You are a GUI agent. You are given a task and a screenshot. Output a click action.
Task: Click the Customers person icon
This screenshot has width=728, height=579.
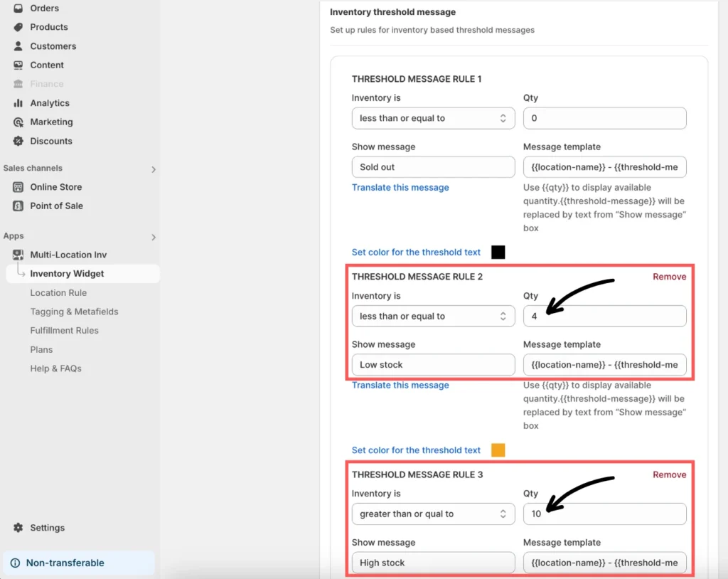(x=18, y=46)
